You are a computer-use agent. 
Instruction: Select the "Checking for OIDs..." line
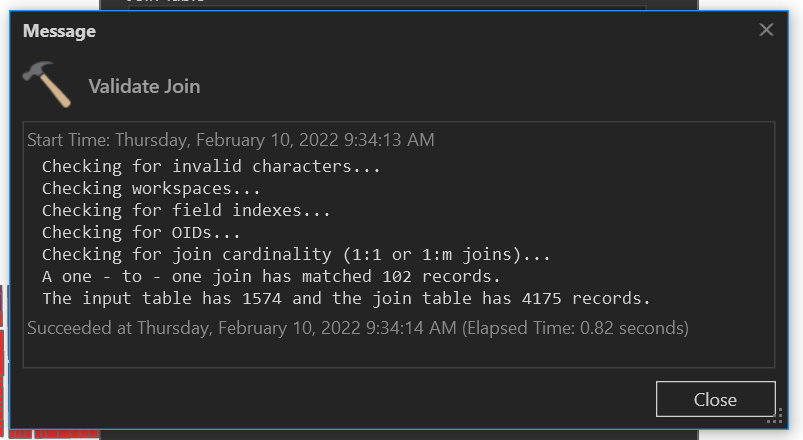pos(141,232)
